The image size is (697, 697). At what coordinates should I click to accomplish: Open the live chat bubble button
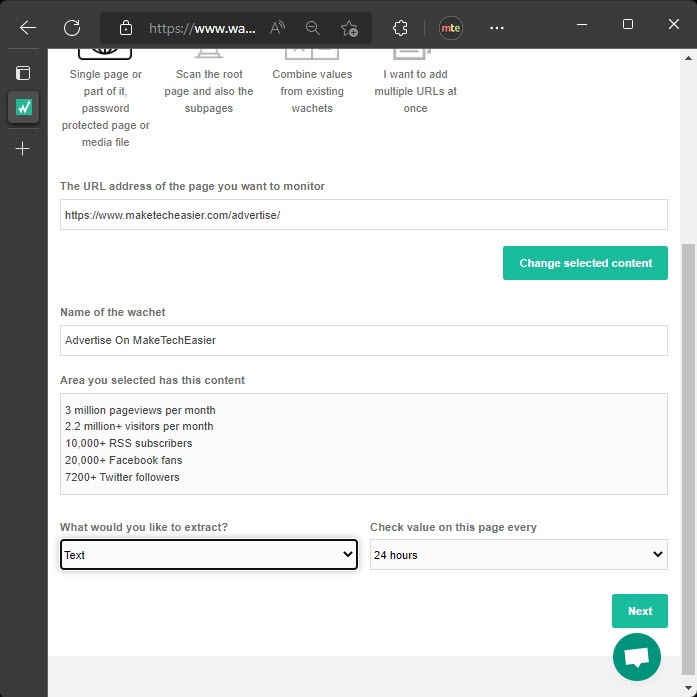[x=637, y=657]
